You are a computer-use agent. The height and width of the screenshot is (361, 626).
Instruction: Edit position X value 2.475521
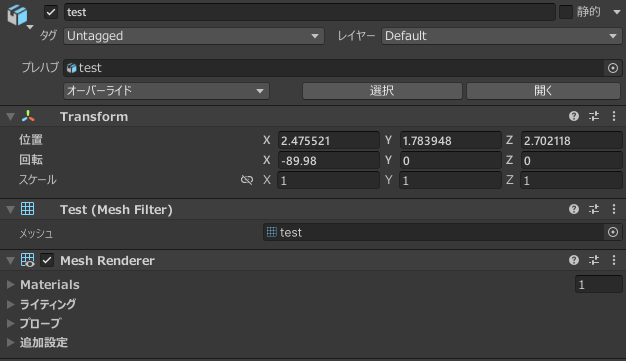click(x=328, y=141)
